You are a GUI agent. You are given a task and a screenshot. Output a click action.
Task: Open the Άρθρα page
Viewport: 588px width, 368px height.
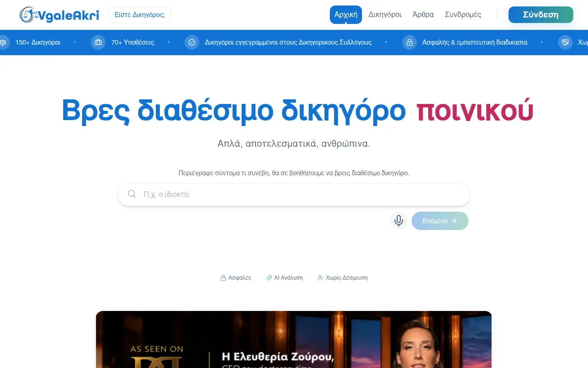click(x=423, y=15)
